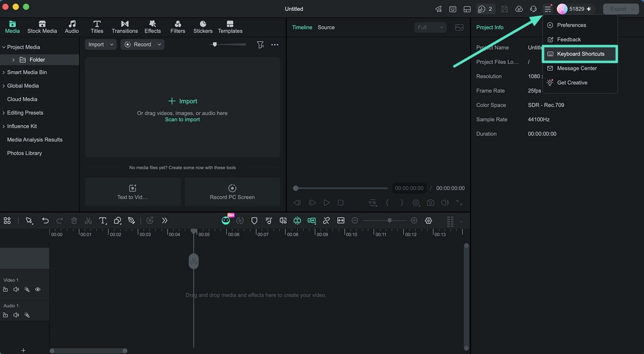Select the crop/shape tool in timeline toolbar

tap(117, 221)
